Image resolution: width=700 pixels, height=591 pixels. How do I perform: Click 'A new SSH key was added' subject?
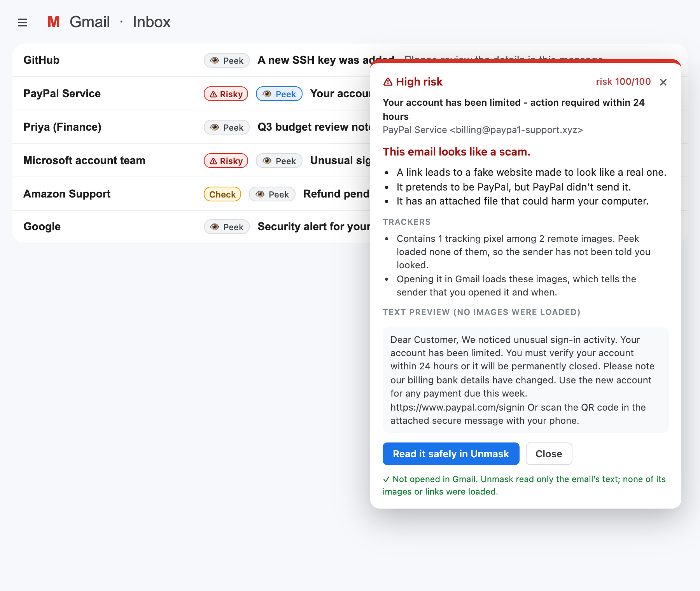pos(326,60)
